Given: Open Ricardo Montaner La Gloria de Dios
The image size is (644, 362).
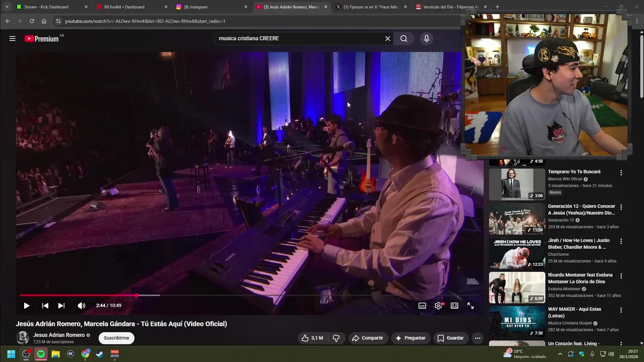Looking at the screenshot, I should 580,279.
